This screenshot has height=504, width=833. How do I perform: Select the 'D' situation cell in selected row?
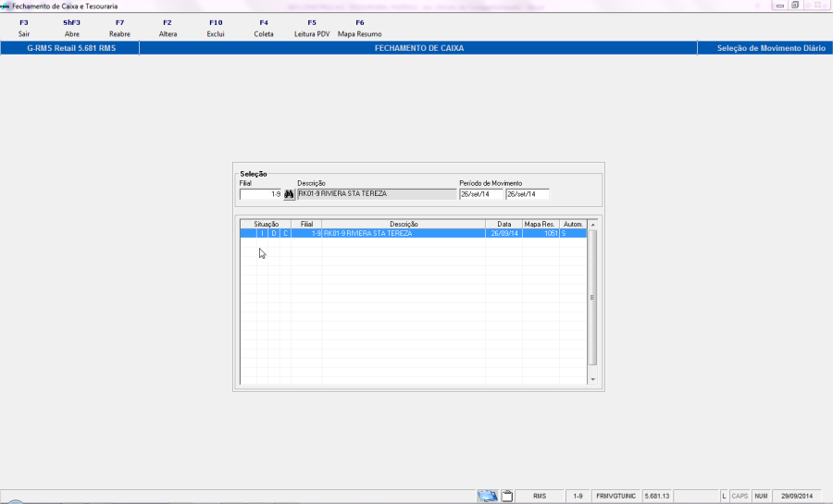coord(274,233)
